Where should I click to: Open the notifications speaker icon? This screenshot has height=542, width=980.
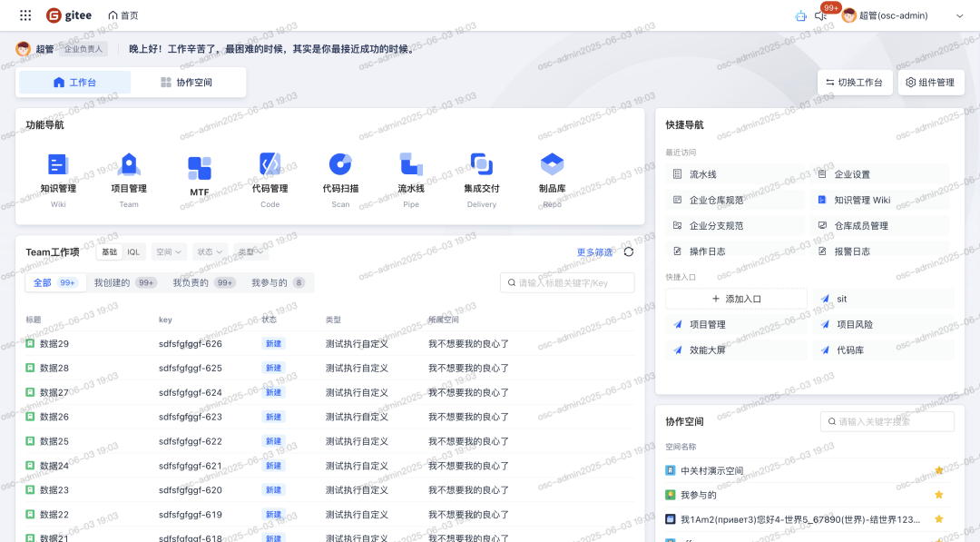[x=821, y=16]
